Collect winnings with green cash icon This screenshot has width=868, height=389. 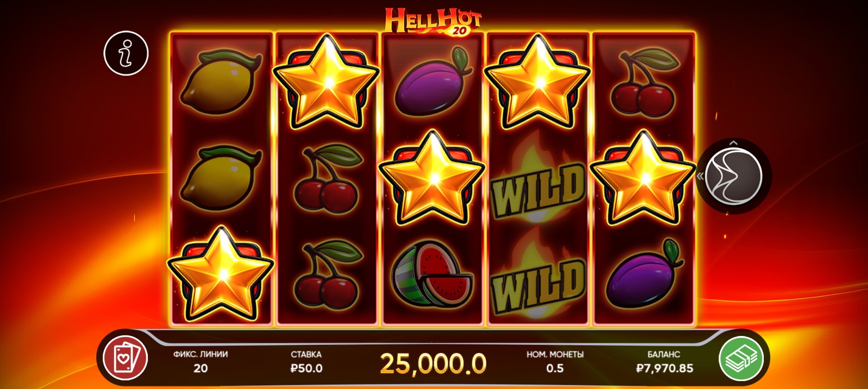(741, 358)
